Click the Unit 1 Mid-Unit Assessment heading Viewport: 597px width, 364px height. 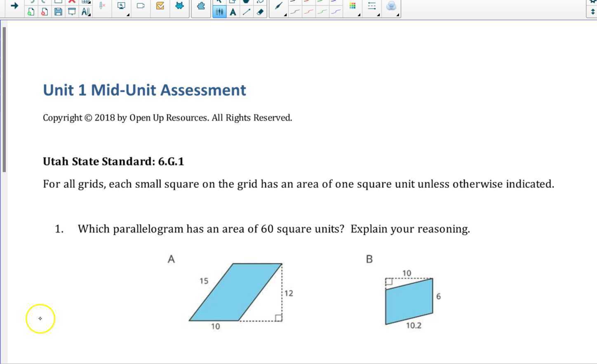click(x=144, y=90)
